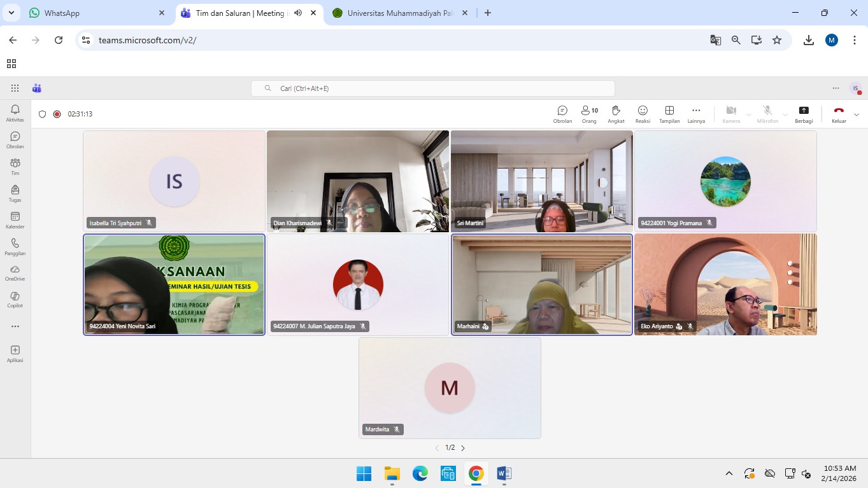Change layout using the Tampilan icon
The width and height of the screenshot is (868, 488).
[x=669, y=114]
